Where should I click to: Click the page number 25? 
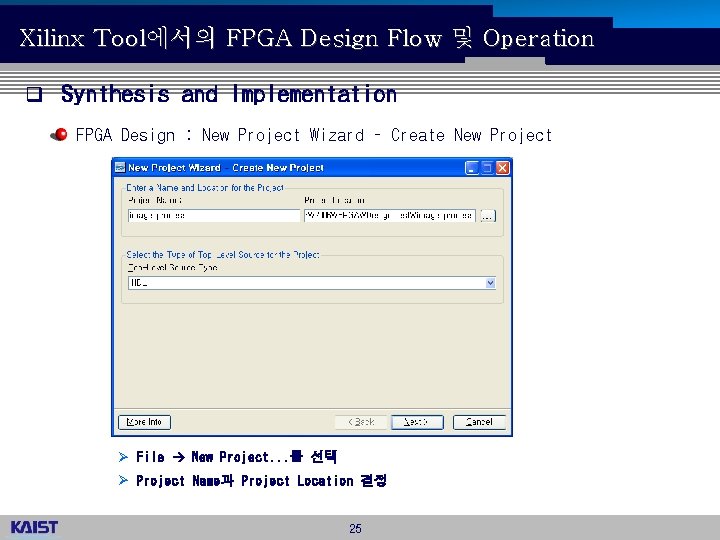pos(355,529)
